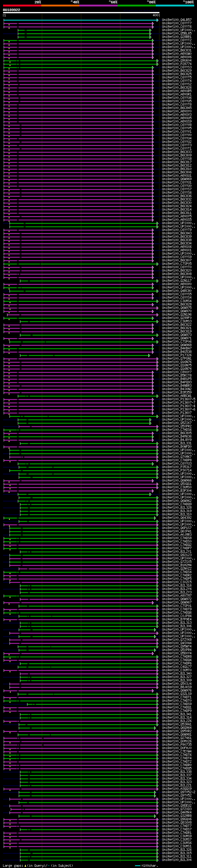Select hit UniRef100_B6C845
This screenshot has height=868, width=197.
tap(177, 108)
